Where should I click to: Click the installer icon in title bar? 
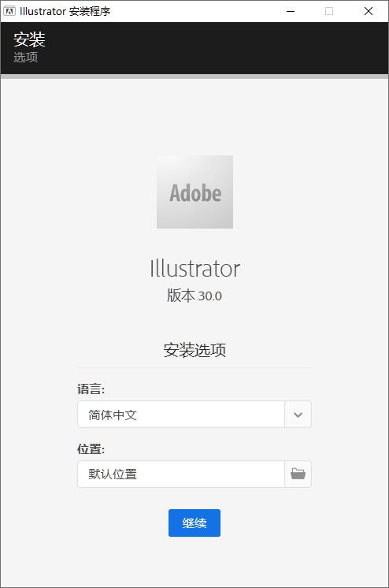click(x=9, y=11)
